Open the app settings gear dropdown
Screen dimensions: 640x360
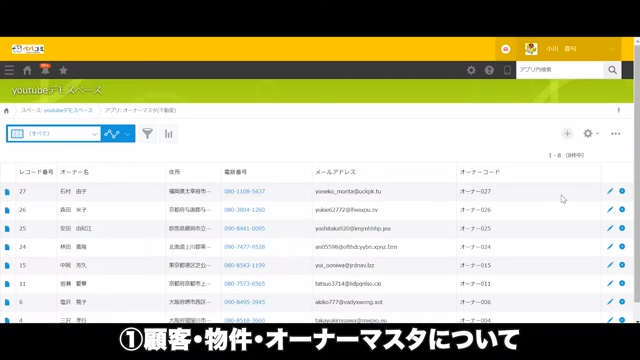click(x=591, y=133)
